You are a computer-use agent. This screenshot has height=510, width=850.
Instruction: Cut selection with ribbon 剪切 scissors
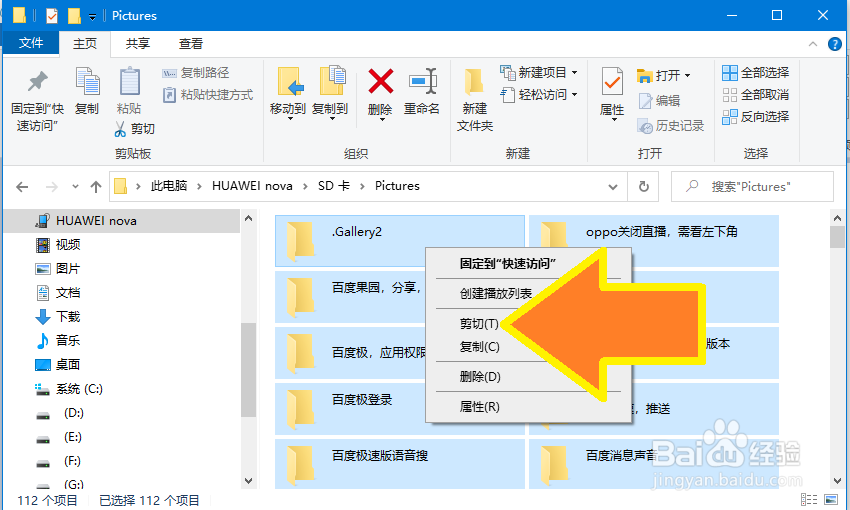point(135,128)
